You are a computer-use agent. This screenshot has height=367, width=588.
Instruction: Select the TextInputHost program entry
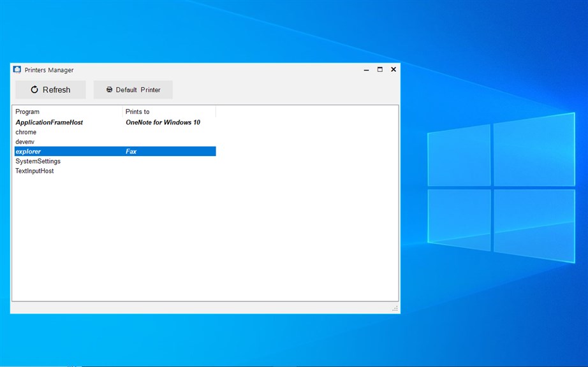pyautogui.click(x=34, y=171)
